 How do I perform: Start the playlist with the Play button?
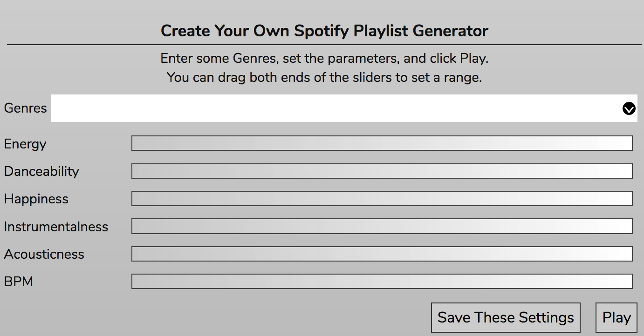617,317
